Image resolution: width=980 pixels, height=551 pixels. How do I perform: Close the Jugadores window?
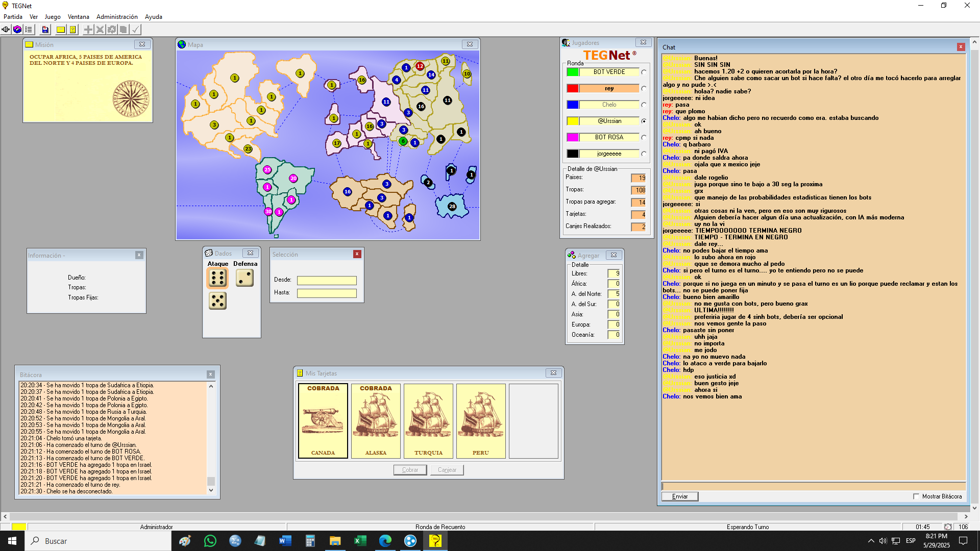coord(644,42)
